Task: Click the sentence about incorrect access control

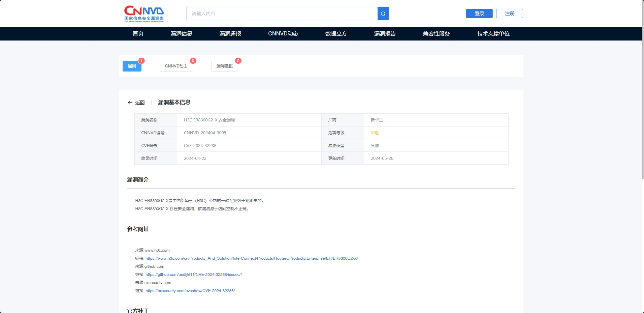Action: pos(193,209)
